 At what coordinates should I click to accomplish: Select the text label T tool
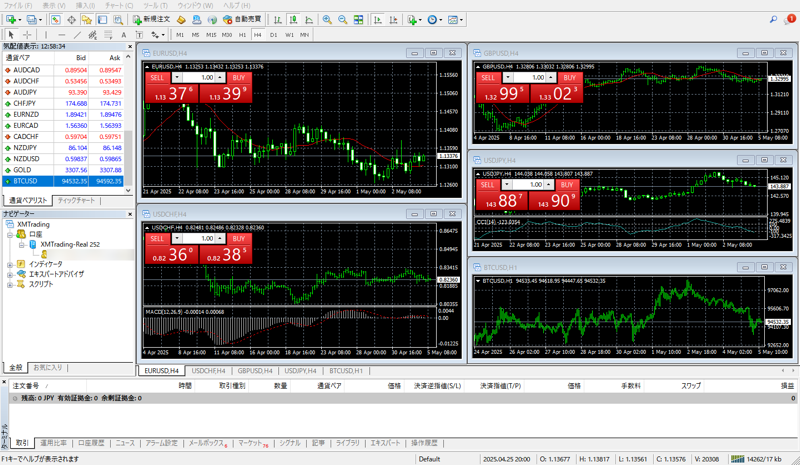139,35
